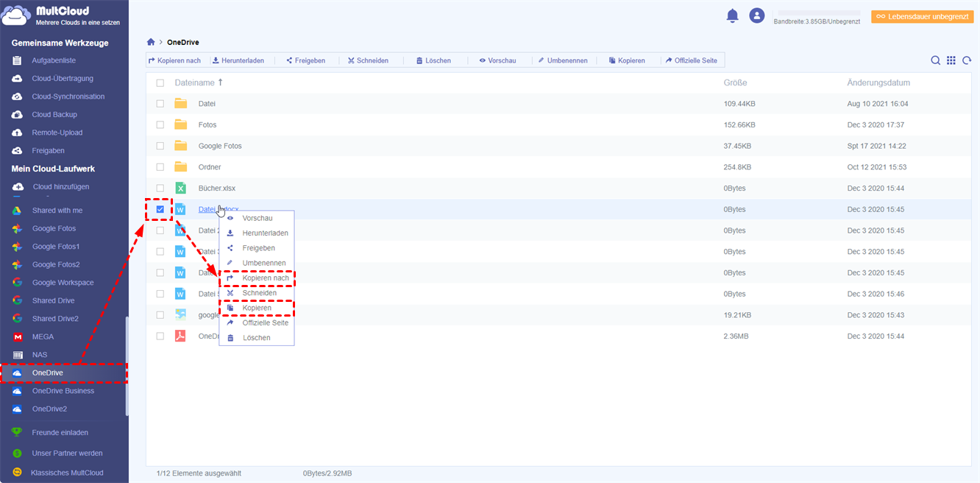980x483 pixels.
Task: Select Shared with me drive
Action: tap(57, 211)
